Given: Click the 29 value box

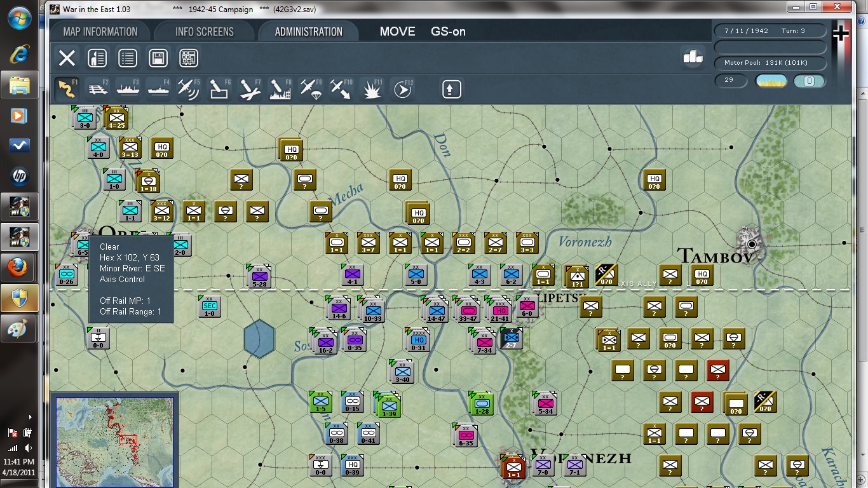Looking at the screenshot, I should click(x=731, y=81).
